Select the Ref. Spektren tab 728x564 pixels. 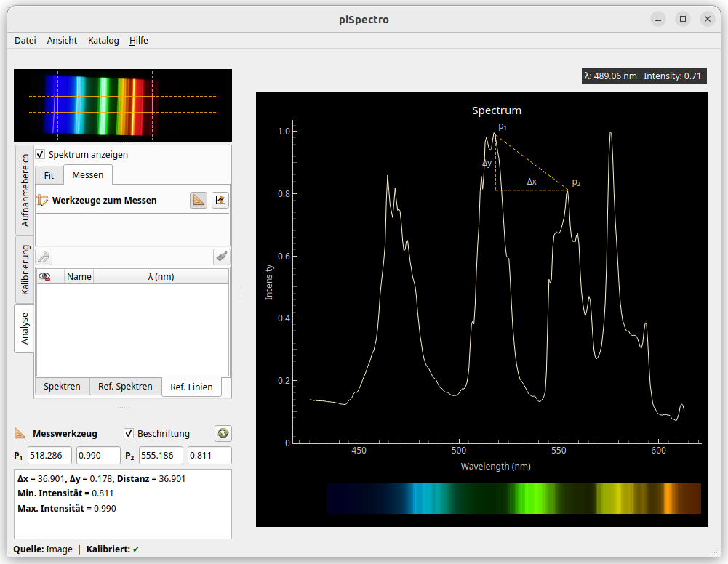tap(125, 387)
